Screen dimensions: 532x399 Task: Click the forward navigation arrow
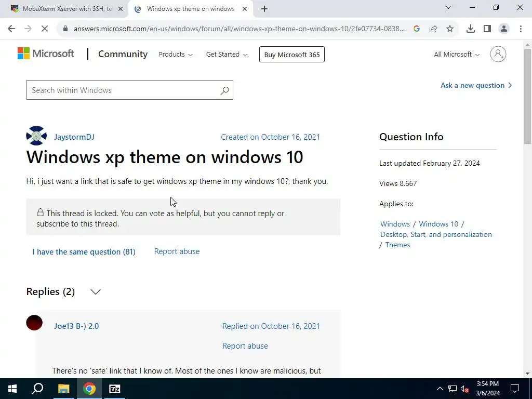tap(28, 29)
